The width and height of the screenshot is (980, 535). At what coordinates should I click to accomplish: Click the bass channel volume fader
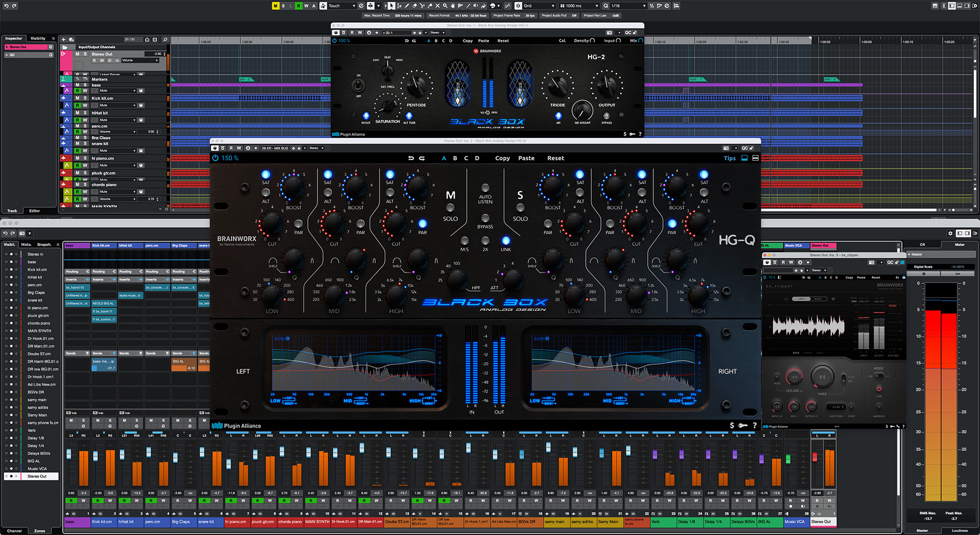(x=69, y=454)
